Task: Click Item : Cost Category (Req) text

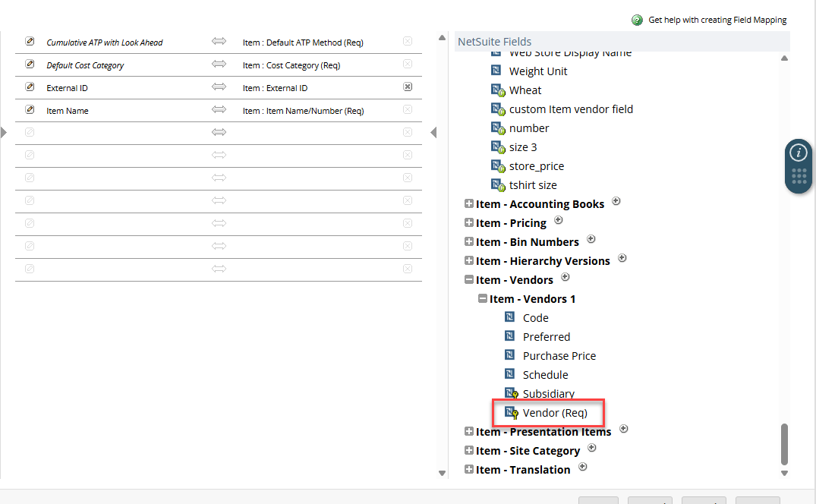Action: (x=291, y=65)
